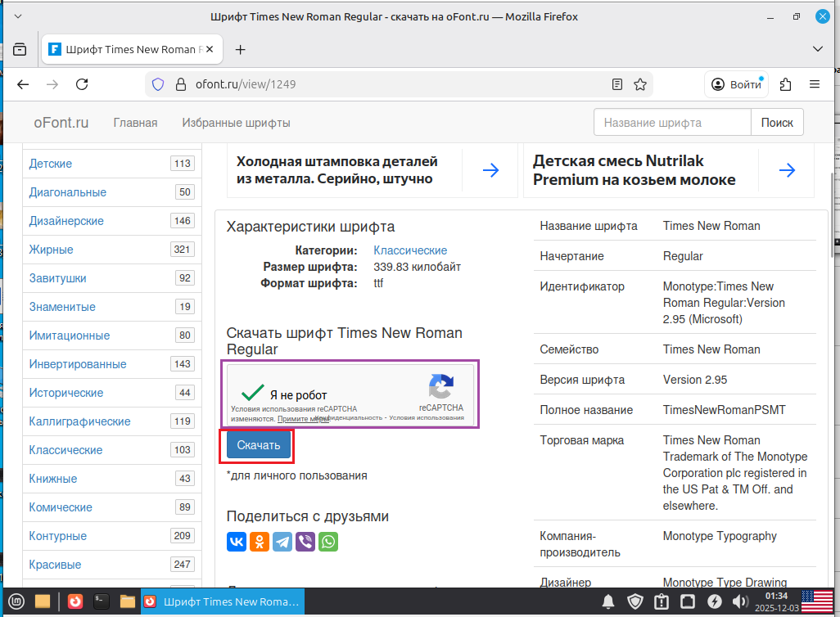This screenshot has width=840, height=617.
Task: Share via Viber icon
Action: (305, 542)
